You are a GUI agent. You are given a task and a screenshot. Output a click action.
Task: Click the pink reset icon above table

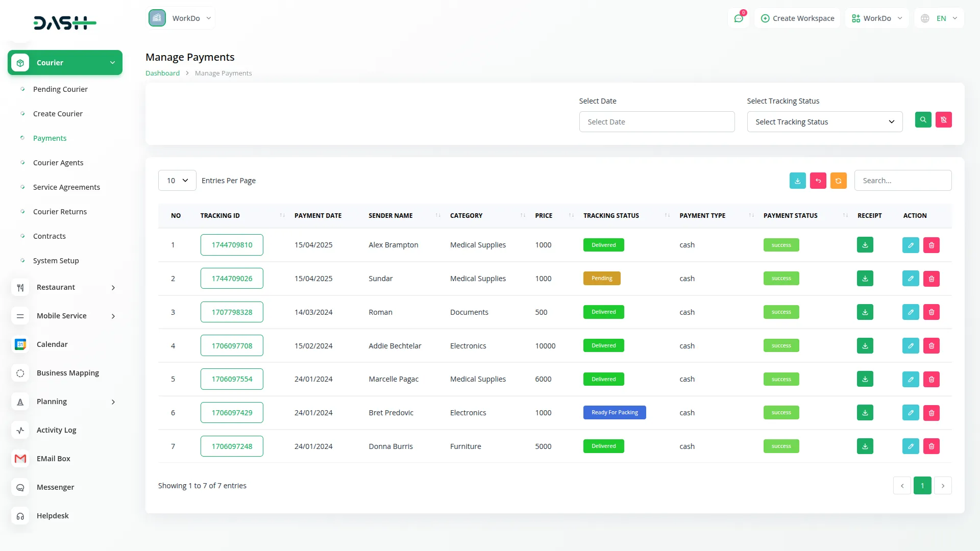pyautogui.click(x=818, y=181)
